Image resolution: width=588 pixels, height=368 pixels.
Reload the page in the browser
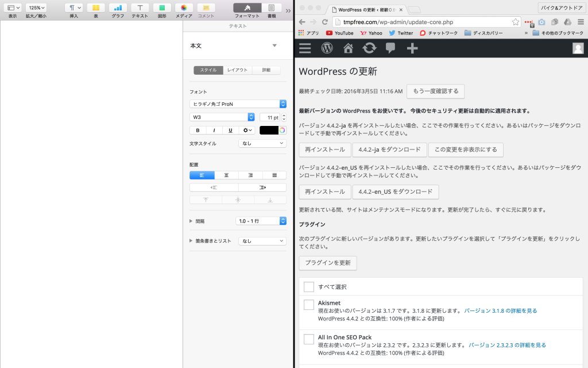point(325,22)
